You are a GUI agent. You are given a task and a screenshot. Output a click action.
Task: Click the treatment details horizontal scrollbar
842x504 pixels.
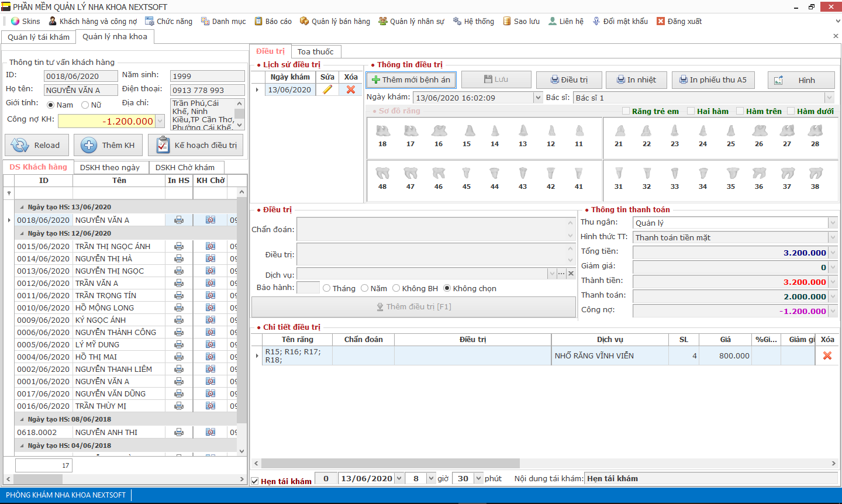391,463
